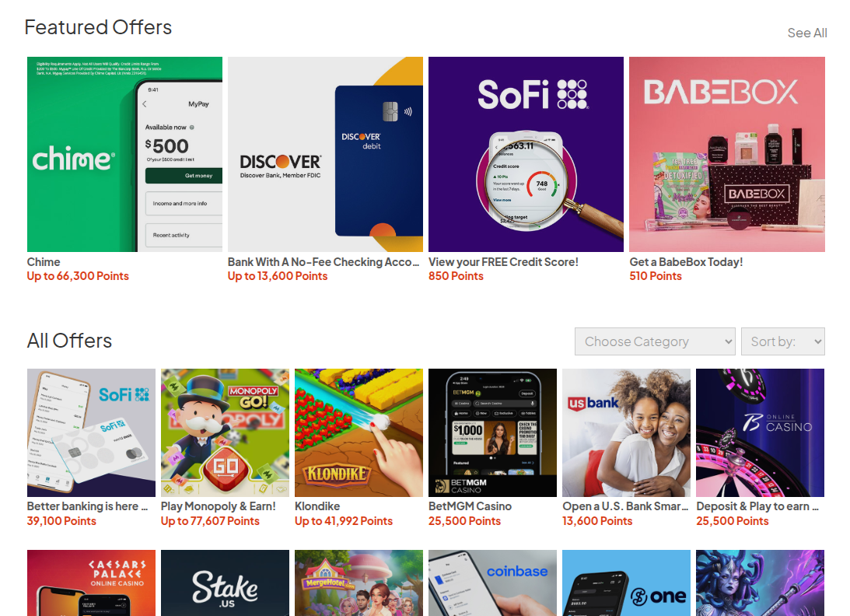Select the Stake.us offer tile
Image resolution: width=850 pixels, height=616 pixels.
click(x=225, y=583)
